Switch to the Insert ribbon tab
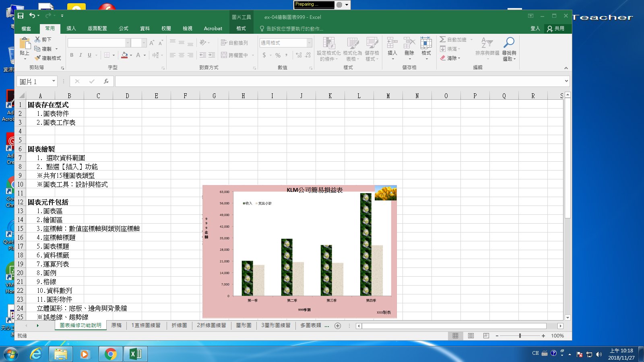Image resolution: width=644 pixels, height=362 pixels. (71, 29)
